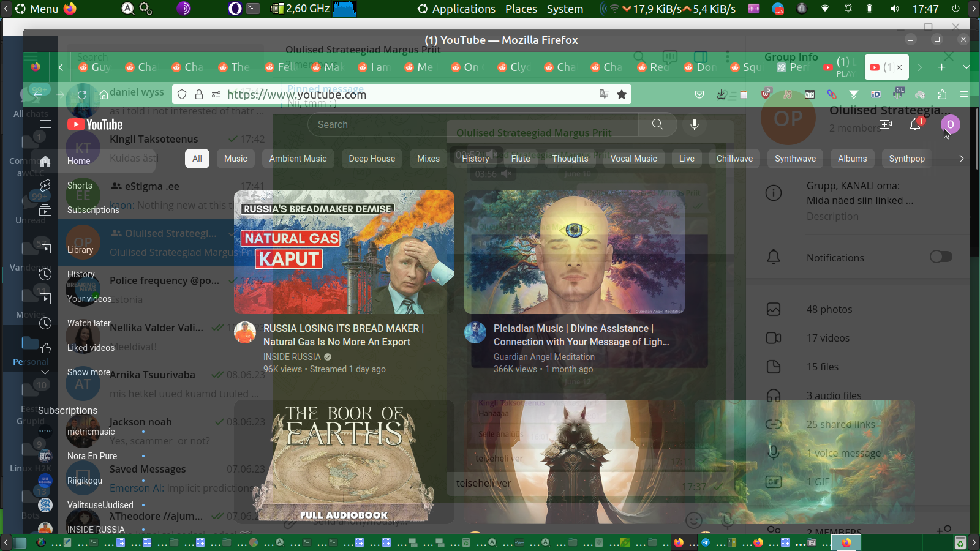Select the Vocal Music filter chip

633,159
